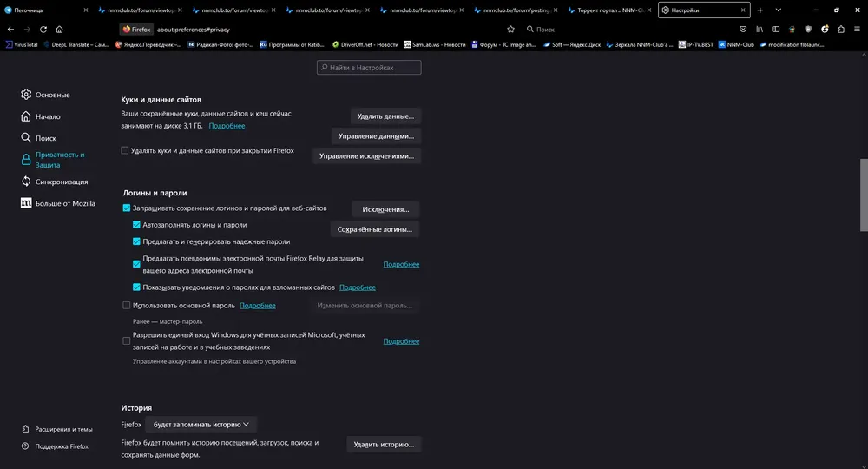Open the Синхронизация settings category

pyautogui.click(x=54, y=182)
